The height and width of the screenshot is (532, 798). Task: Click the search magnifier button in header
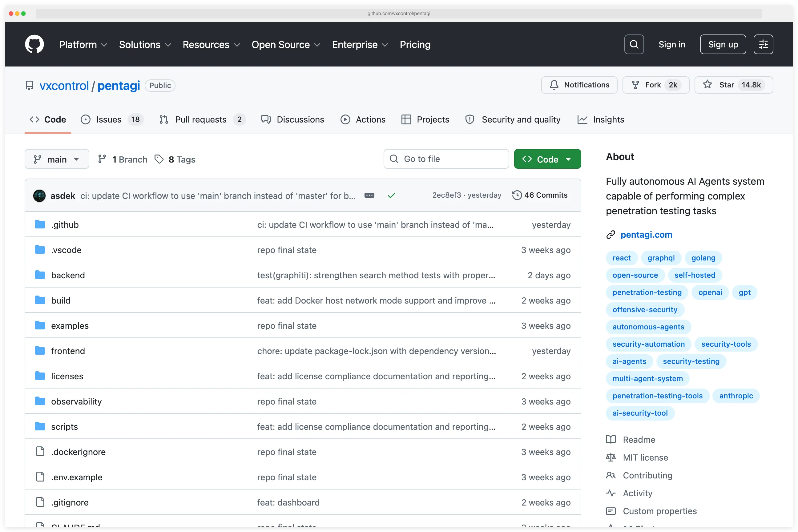tap(634, 44)
